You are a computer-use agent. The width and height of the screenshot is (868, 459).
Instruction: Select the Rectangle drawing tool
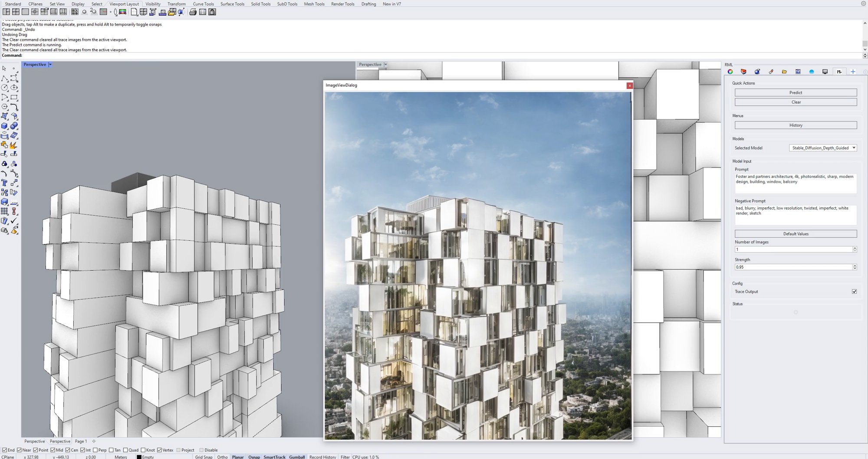point(14,97)
